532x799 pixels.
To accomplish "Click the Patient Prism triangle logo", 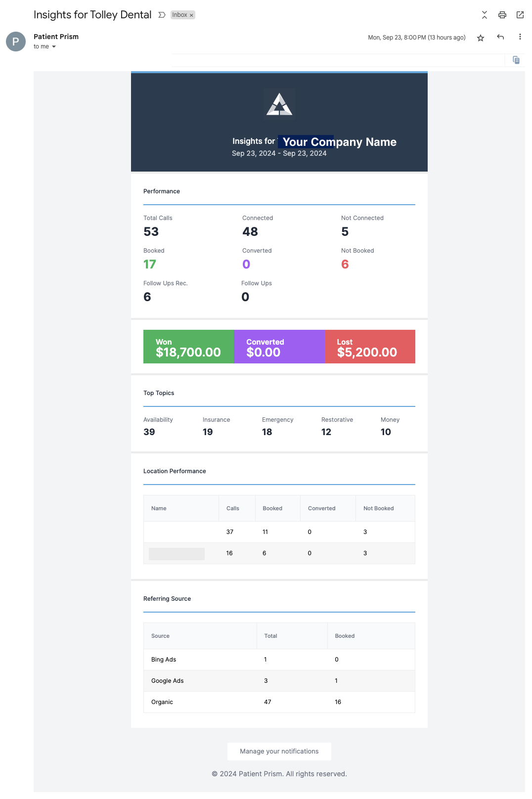I will tap(279, 104).
